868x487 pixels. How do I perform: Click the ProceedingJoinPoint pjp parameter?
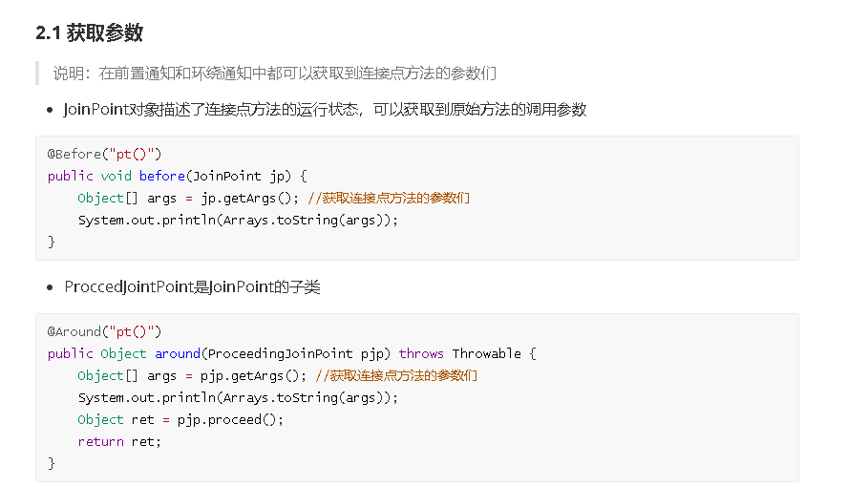(296, 353)
